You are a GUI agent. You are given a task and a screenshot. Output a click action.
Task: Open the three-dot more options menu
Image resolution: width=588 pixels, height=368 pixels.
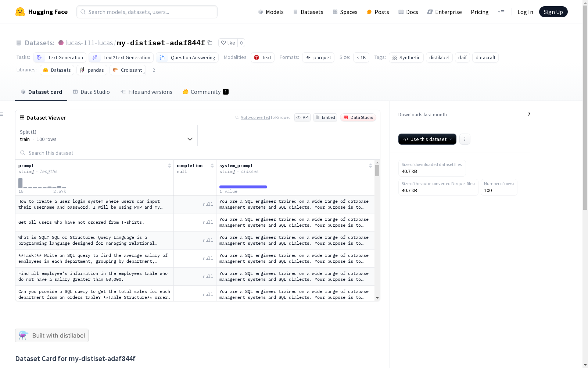(465, 139)
